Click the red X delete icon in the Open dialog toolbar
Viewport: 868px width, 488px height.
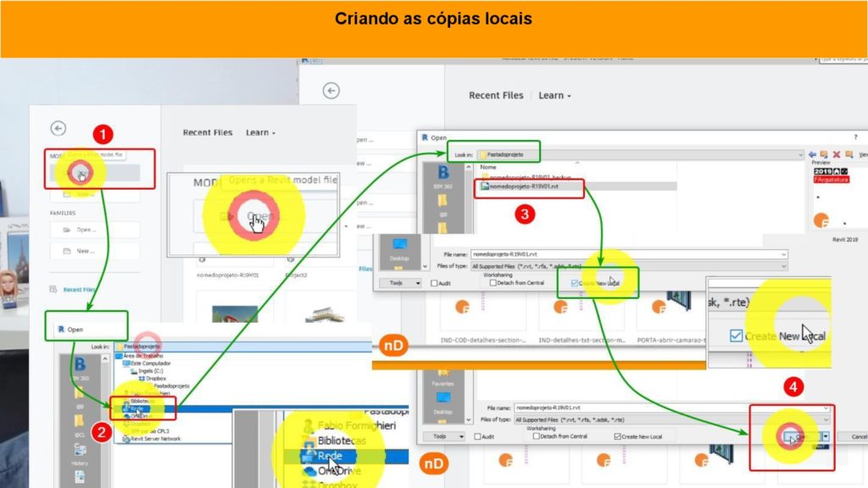837,155
